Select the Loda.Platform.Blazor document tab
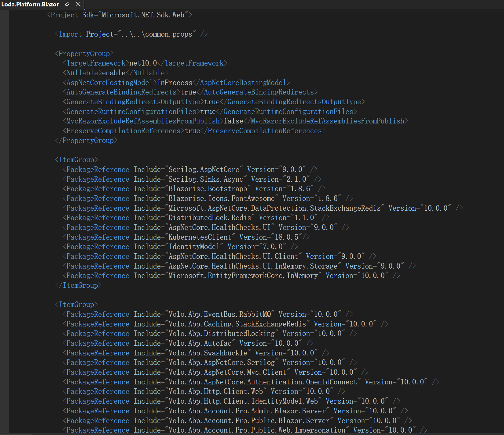 (x=30, y=4)
